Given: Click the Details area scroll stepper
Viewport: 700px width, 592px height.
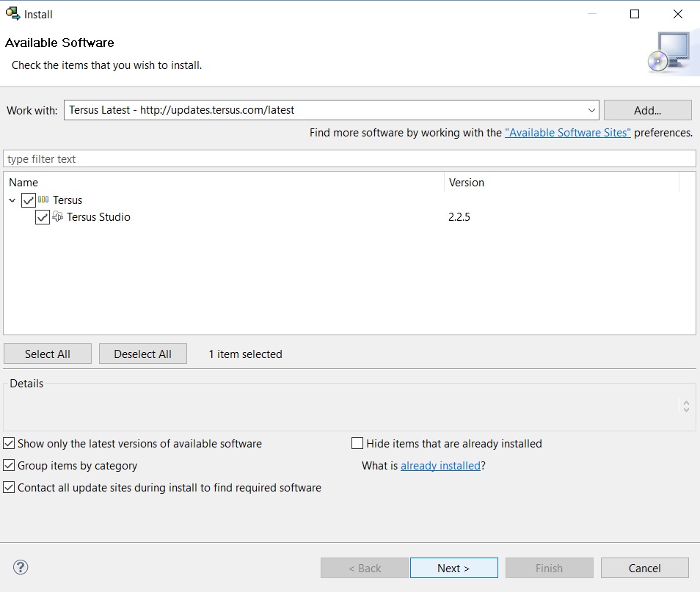Looking at the screenshot, I should [685, 406].
